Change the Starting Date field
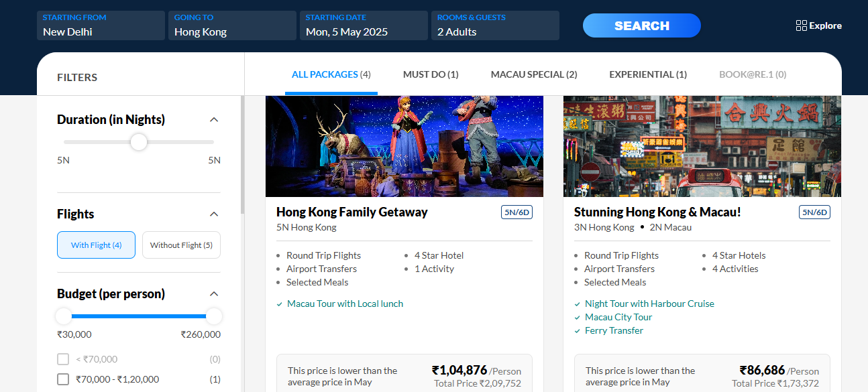Viewport: 868px width, 392px height. click(364, 25)
